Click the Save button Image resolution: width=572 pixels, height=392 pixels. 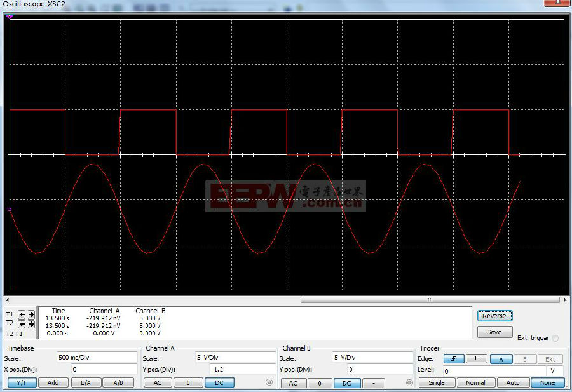pos(494,332)
